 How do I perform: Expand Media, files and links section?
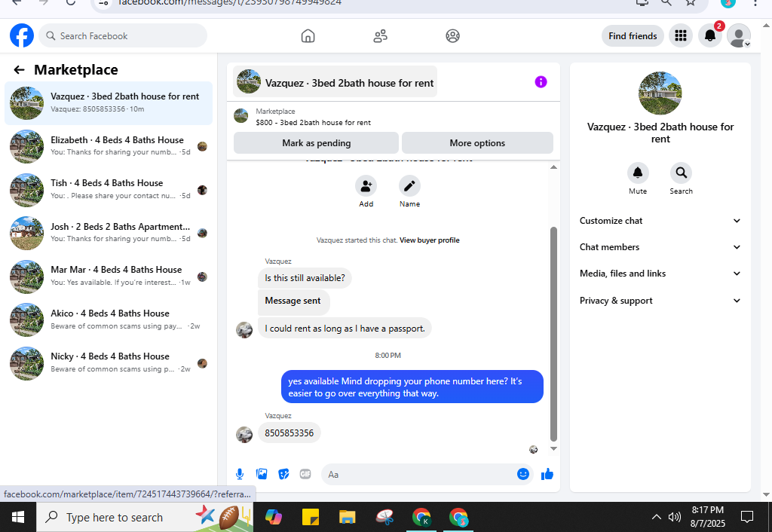(x=660, y=274)
